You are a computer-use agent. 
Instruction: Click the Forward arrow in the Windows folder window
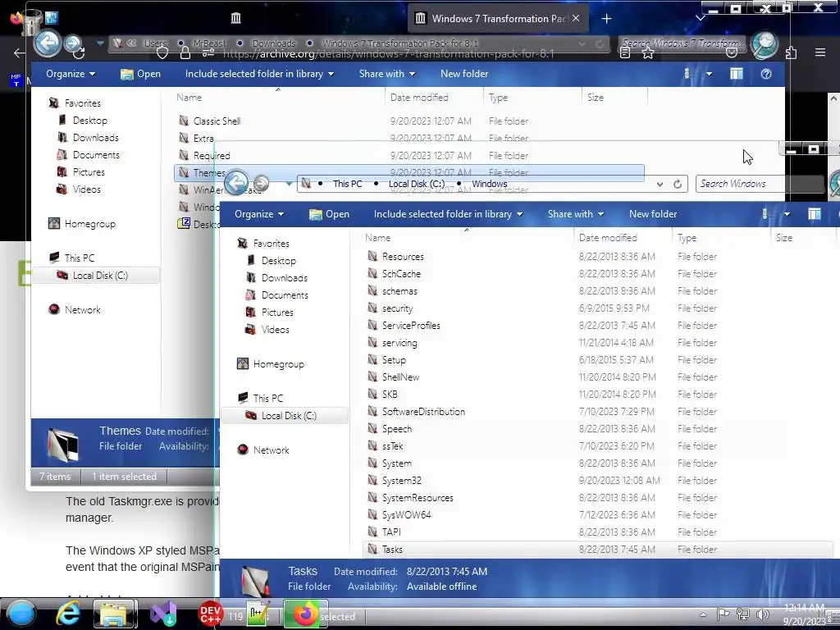click(x=261, y=183)
